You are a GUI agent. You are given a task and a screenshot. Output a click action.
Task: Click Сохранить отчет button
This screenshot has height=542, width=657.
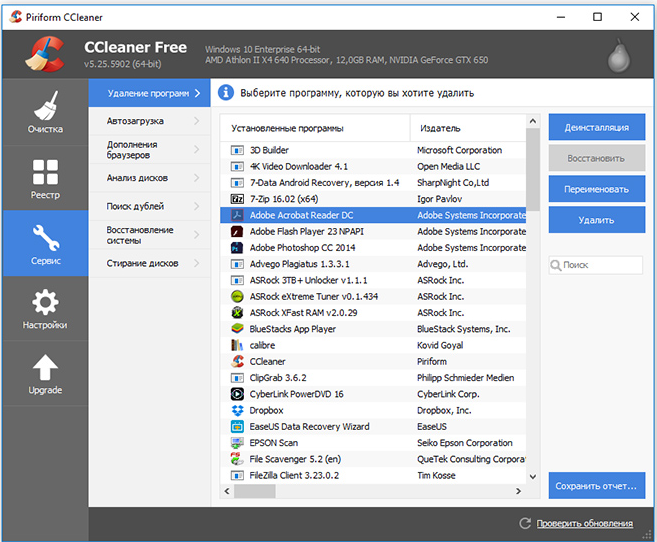pos(597,486)
